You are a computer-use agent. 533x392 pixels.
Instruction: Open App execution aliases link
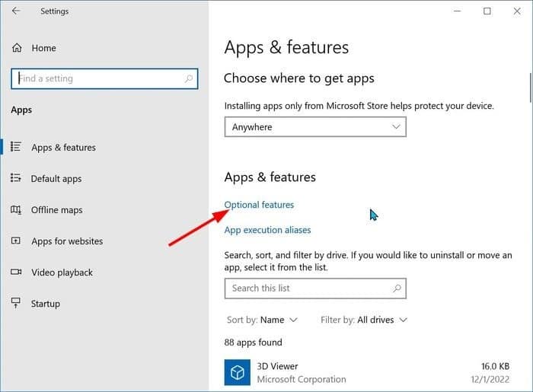[x=267, y=230]
